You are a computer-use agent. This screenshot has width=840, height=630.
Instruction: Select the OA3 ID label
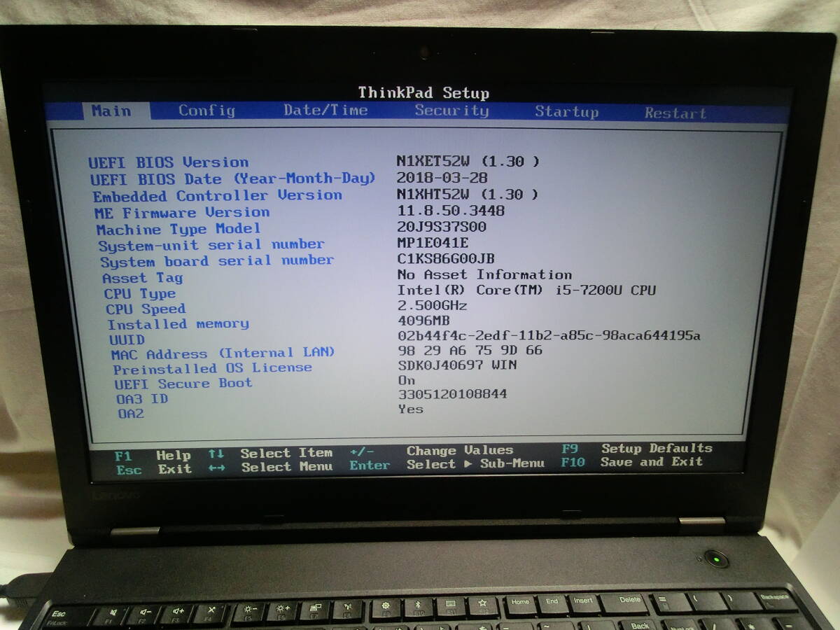[142, 399]
